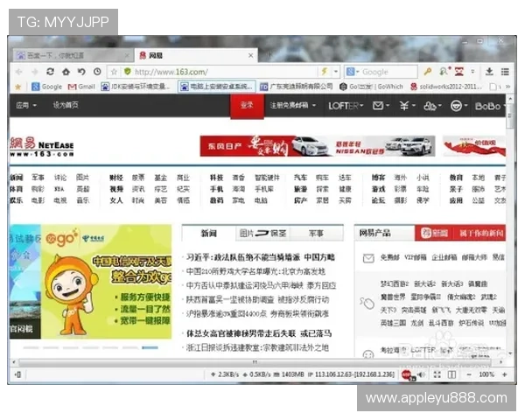Click the green security shield in address bar
The height and width of the screenshot is (420, 525).
click(x=127, y=72)
